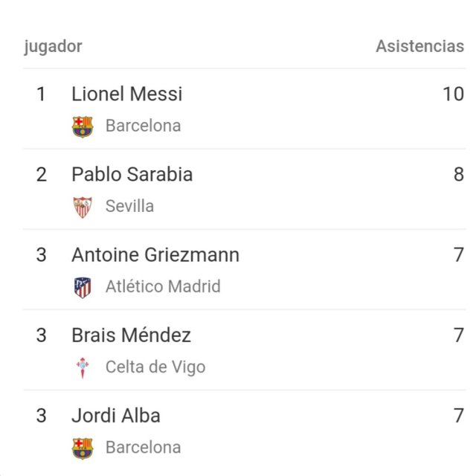Sort by the Asistencias column header
476x476 pixels.
pos(419,46)
